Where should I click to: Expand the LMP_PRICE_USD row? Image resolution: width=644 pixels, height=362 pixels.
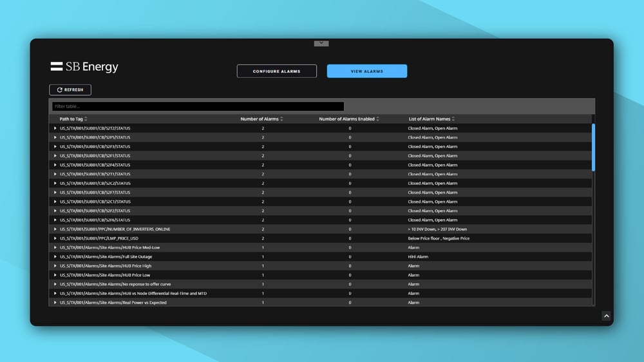tap(55, 238)
